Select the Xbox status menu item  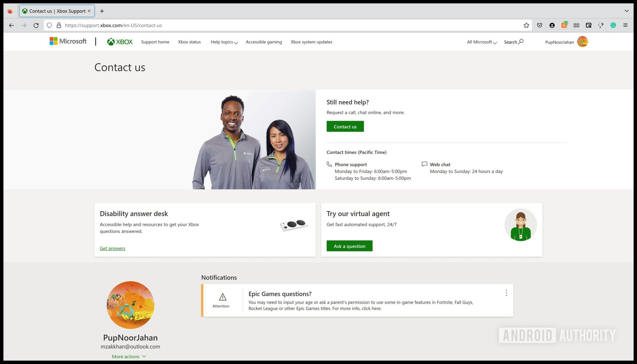(189, 41)
